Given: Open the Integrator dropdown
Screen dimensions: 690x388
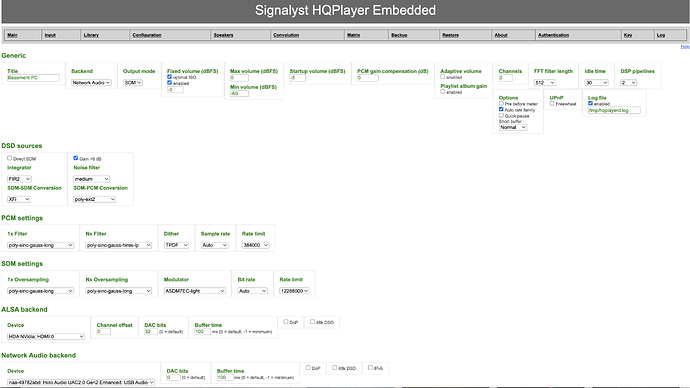Looking at the screenshot, I should pos(19,179).
